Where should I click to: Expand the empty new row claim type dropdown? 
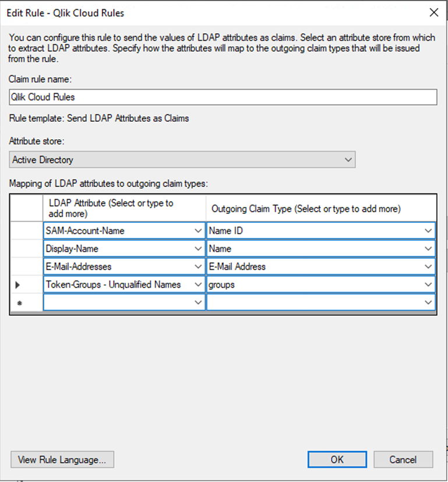pos(429,302)
